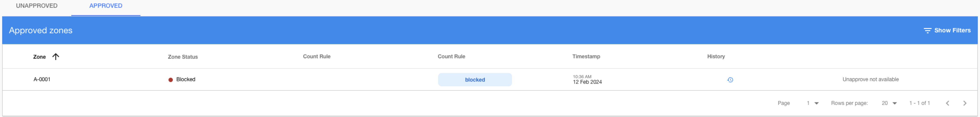This screenshot has width=980, height=117.
Task: Click the 12 Feb 2024 timestamp cell
Action: coord(587,82)
